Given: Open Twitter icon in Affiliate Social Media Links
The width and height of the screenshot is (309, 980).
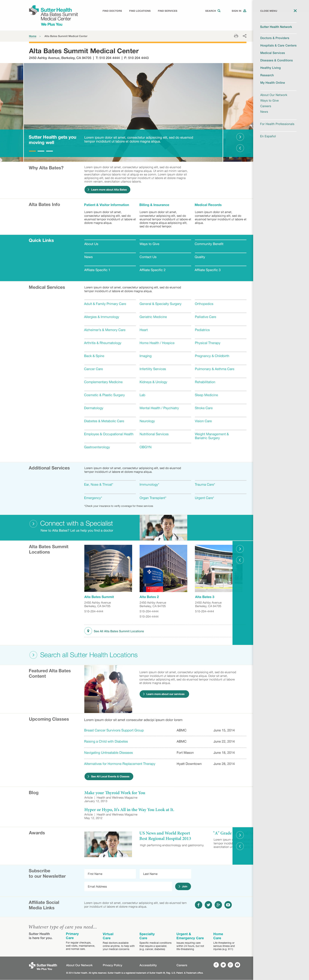Looking at the screenshot, I should coord(208,905).
